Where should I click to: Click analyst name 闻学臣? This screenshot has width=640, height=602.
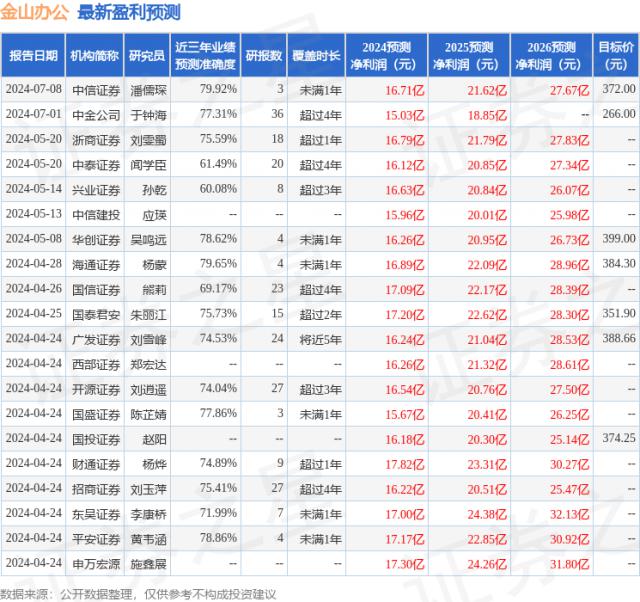click(x=148, y=164)
